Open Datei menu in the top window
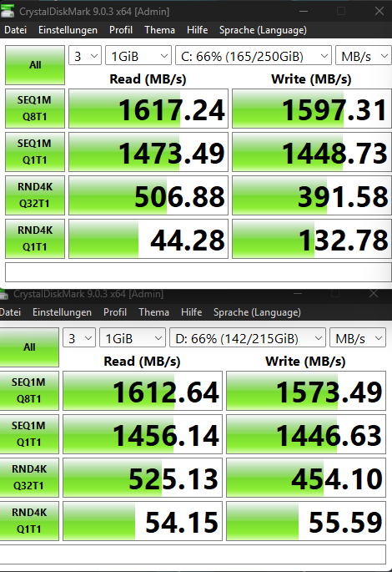392x572 pixels. pyautogui.click(x=15, y=30)
